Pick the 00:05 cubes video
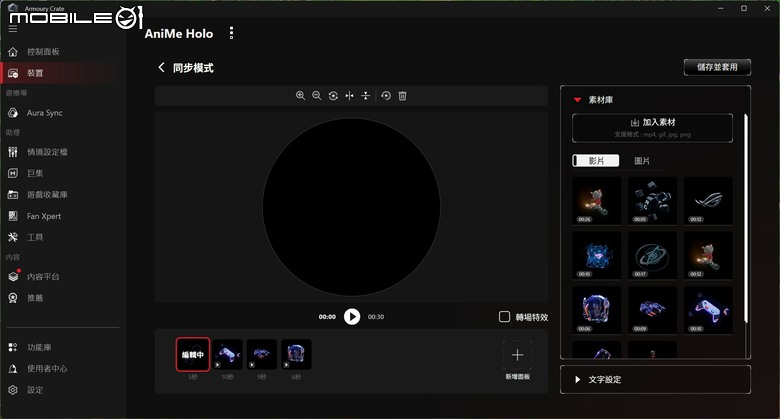Viewport: 780px width, 419px height. 652,201
